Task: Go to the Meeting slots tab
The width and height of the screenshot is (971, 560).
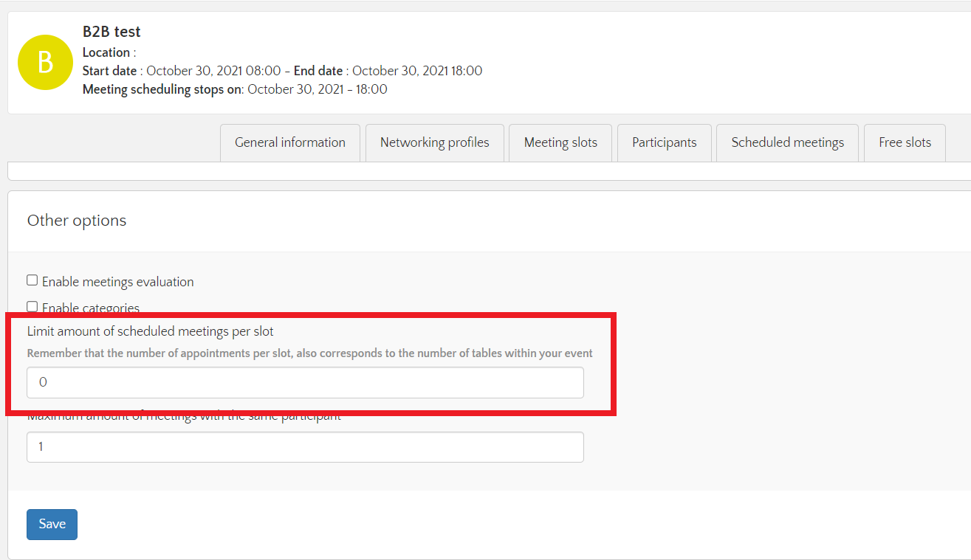Action: [x=560, y=142]
